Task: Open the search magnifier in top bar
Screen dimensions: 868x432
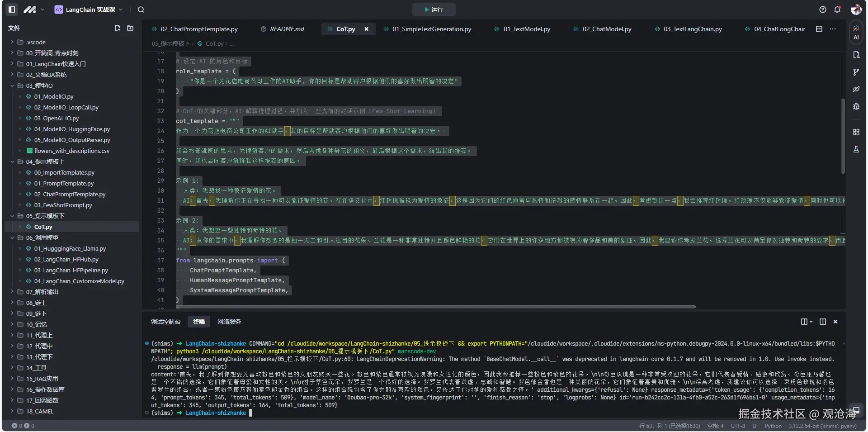Action: pyautogui.click(x=141, y=9)
